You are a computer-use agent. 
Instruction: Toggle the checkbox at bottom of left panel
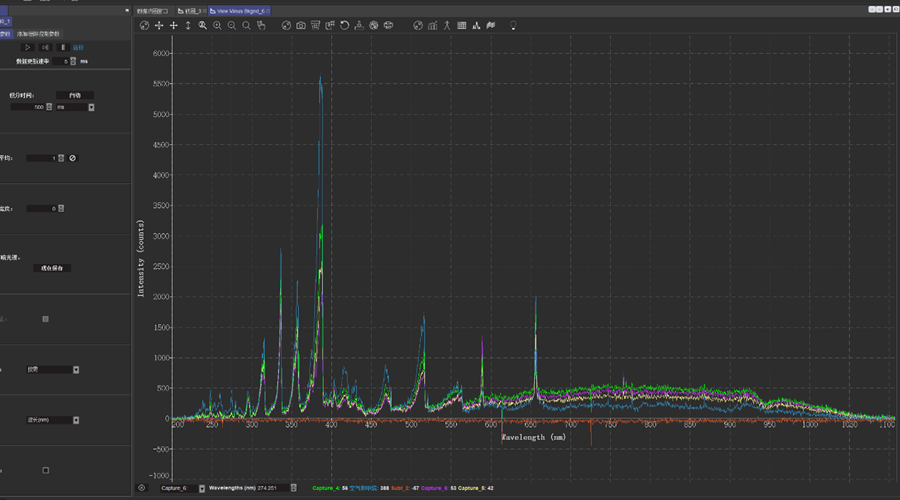[x=45, y=470]
